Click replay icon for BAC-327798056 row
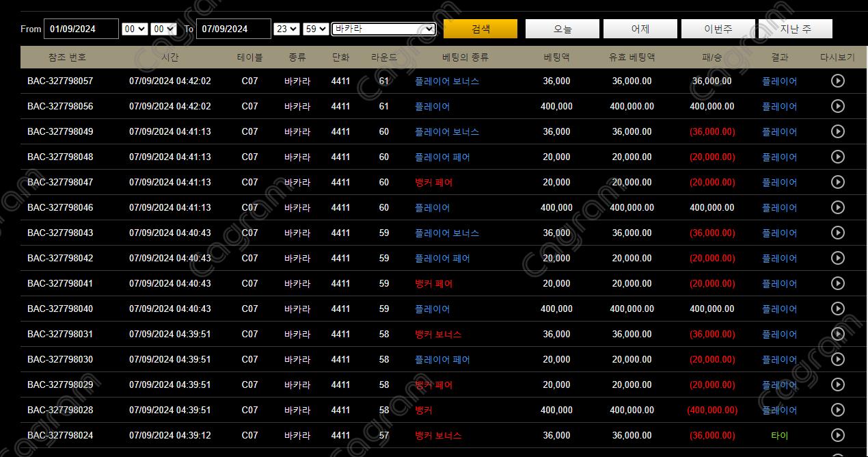 837,106
